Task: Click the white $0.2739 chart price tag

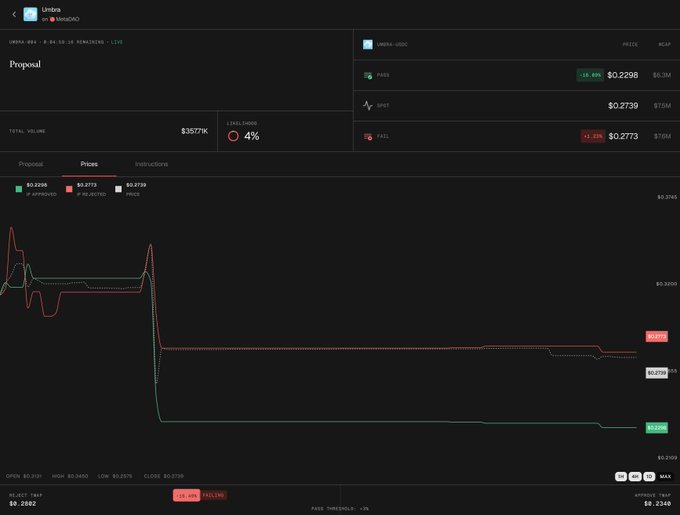Action: point(657,373)
